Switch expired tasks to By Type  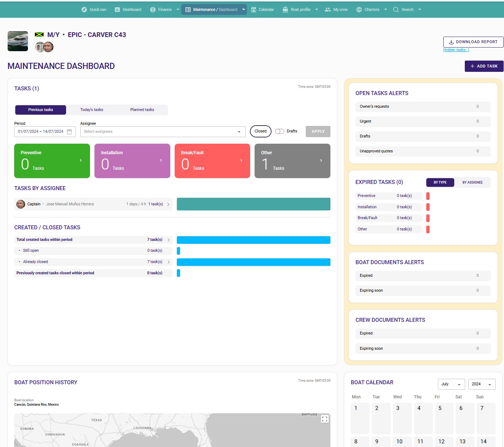pos(440,183)
